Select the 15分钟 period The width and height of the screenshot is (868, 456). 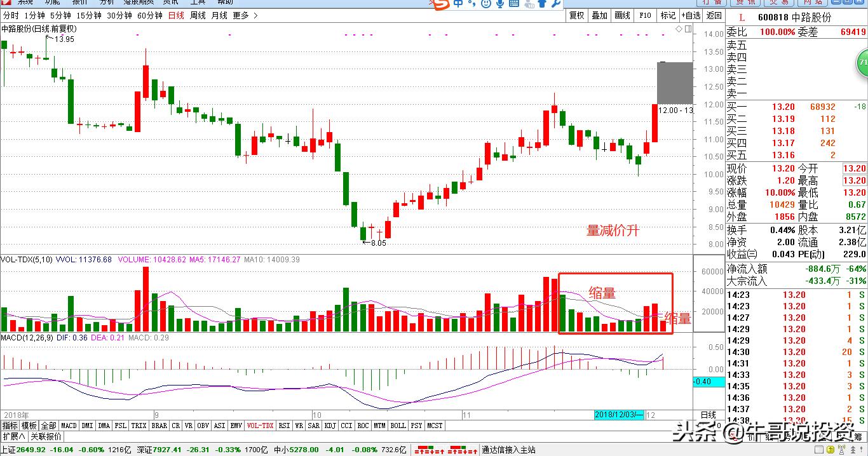[x=88, y=15]
